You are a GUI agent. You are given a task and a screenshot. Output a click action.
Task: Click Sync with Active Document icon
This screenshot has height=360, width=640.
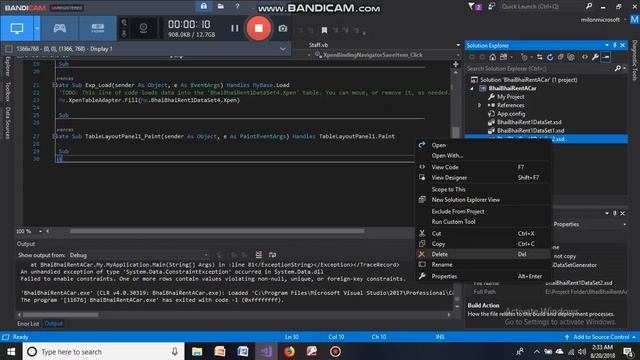540,57
